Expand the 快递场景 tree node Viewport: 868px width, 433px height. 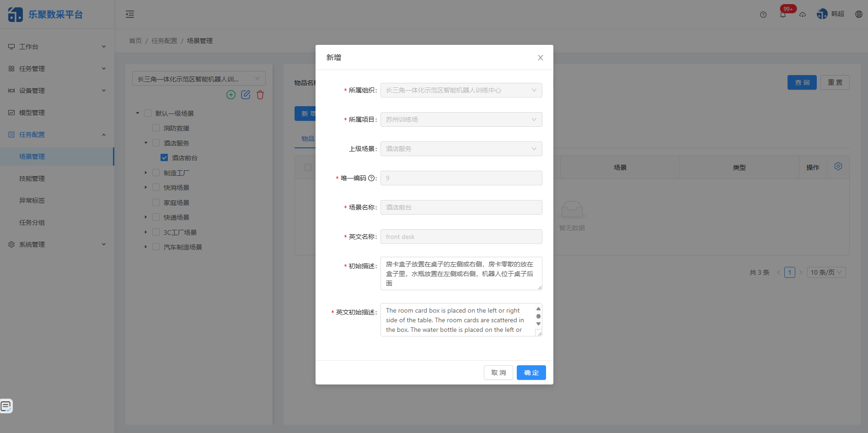[x=145, y=217]
